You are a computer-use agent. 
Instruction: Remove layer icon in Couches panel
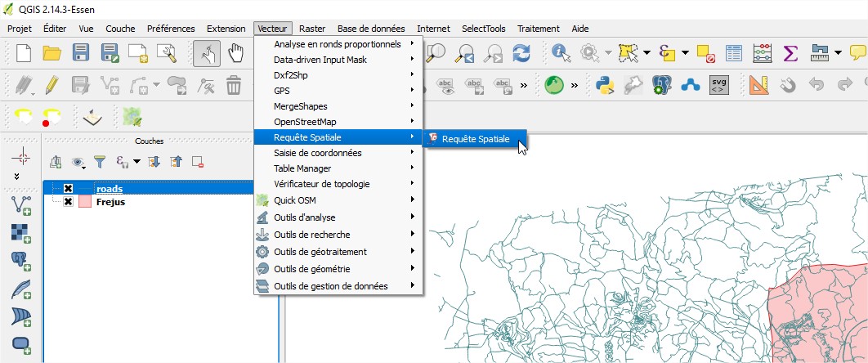coord(198,162)
